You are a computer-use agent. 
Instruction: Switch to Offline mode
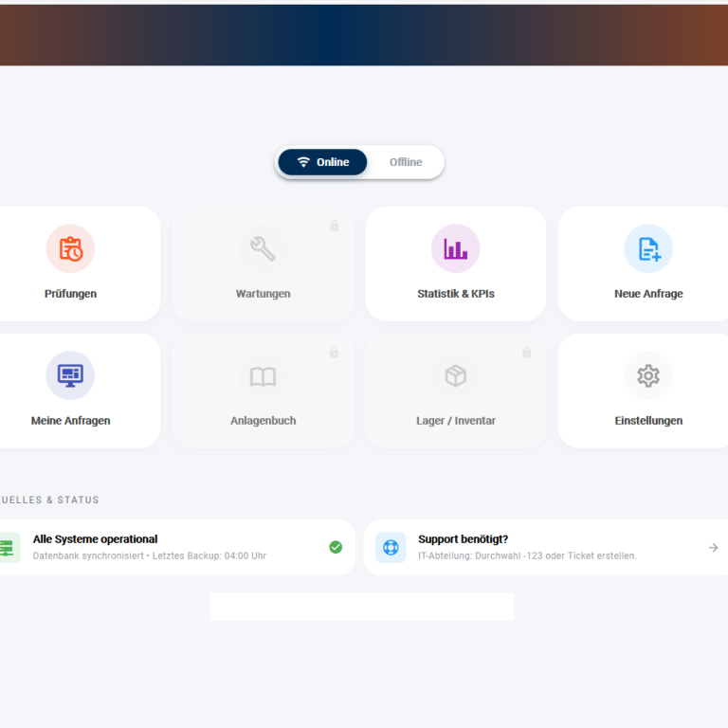click(406, 162)
